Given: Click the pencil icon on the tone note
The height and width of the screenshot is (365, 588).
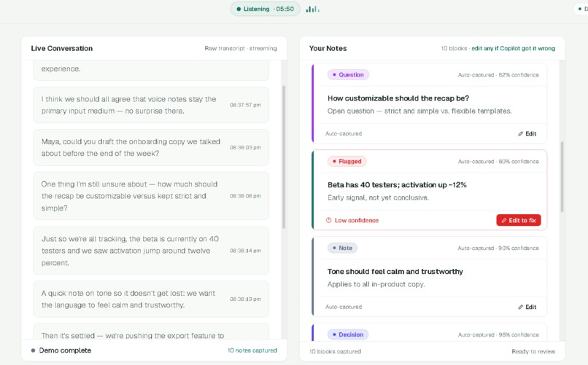Looking at the screenshot, I should click(x=520, y=307).
